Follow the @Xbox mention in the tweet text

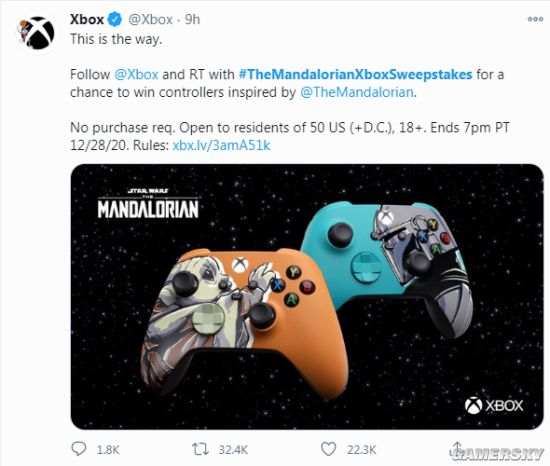pos(136,75)
